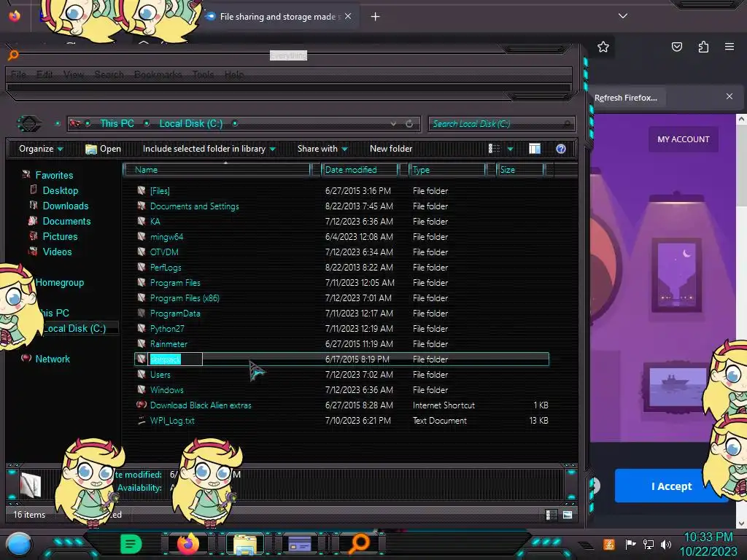
Task: Change the view layout icon
Action: 494,149
